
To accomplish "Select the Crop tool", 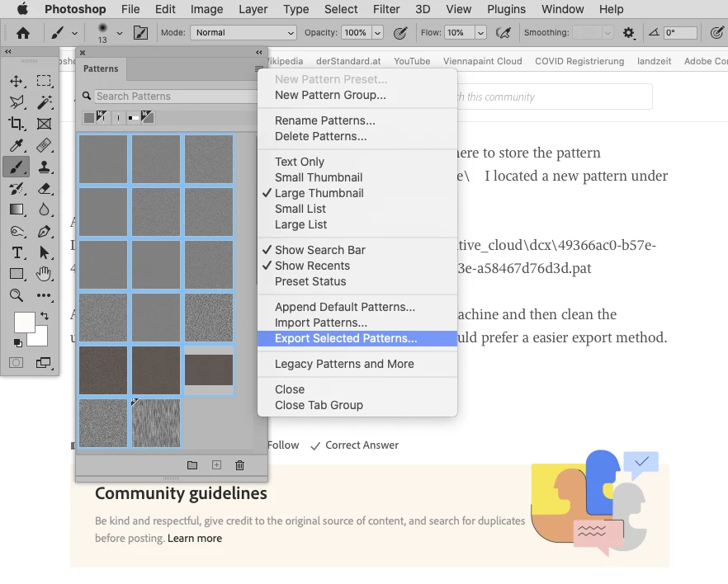I will [17, 124].
